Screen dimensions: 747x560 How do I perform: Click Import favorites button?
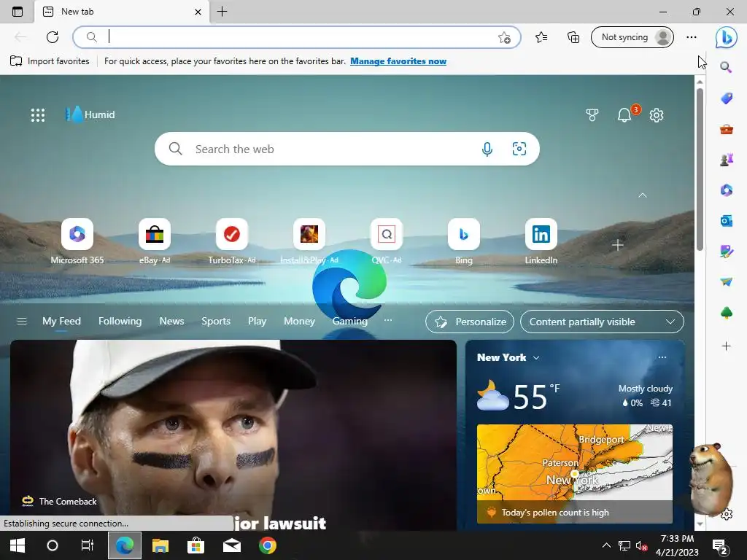(x=50, y=61)
